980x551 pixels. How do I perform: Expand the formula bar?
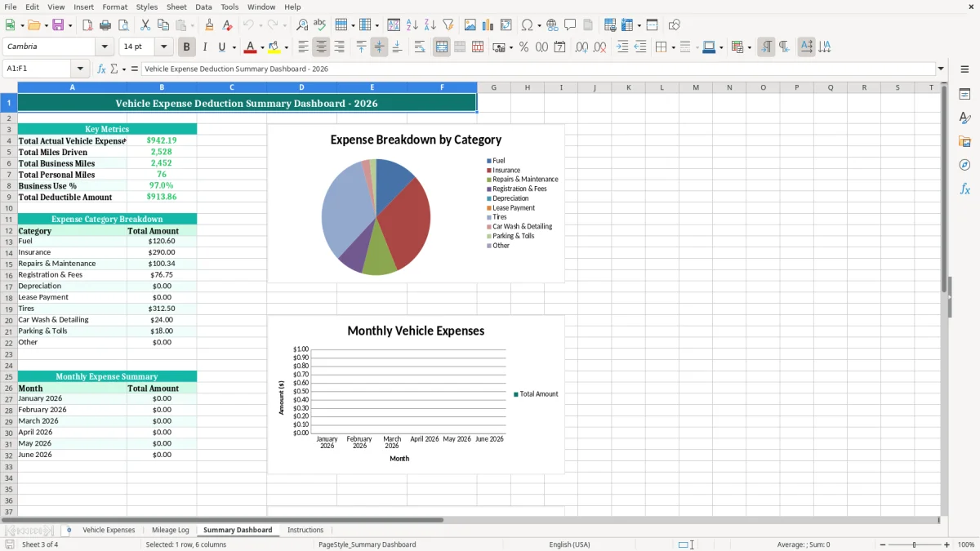(x=941, y=69)
